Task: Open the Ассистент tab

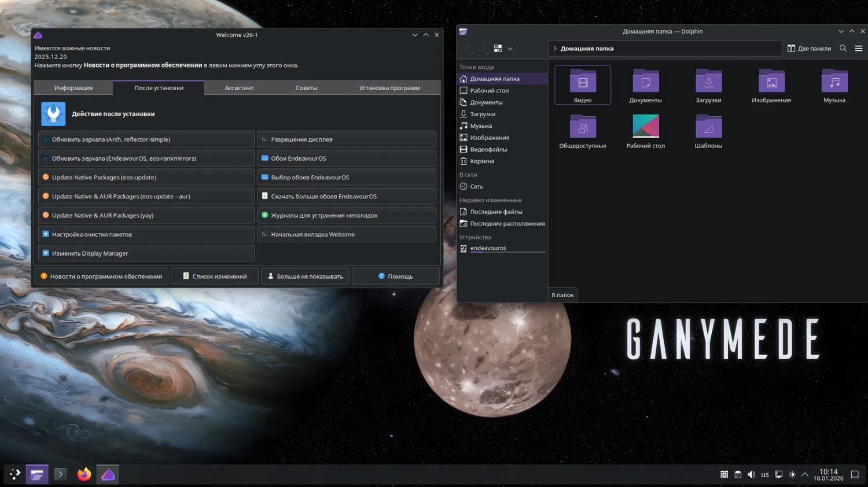Action: point(239,88)
